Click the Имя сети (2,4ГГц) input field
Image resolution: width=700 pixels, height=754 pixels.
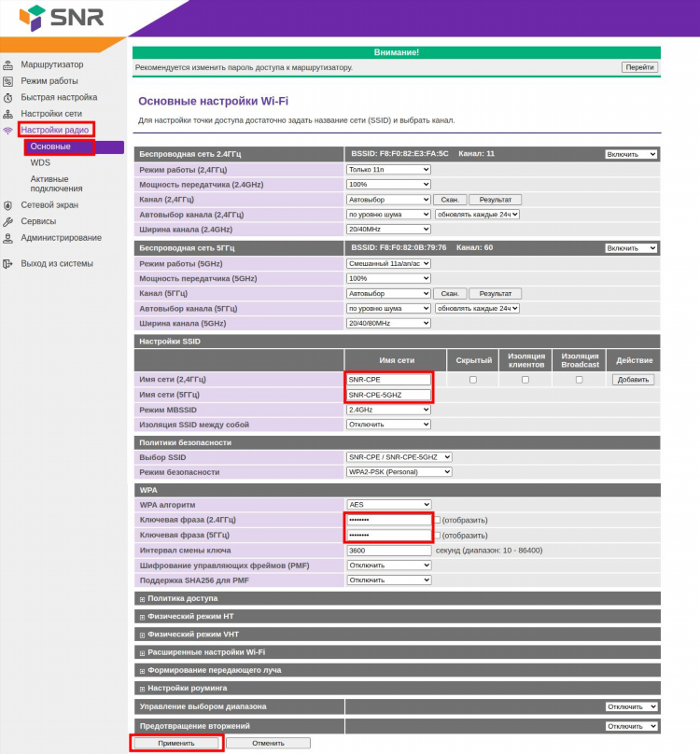(388, 380)
